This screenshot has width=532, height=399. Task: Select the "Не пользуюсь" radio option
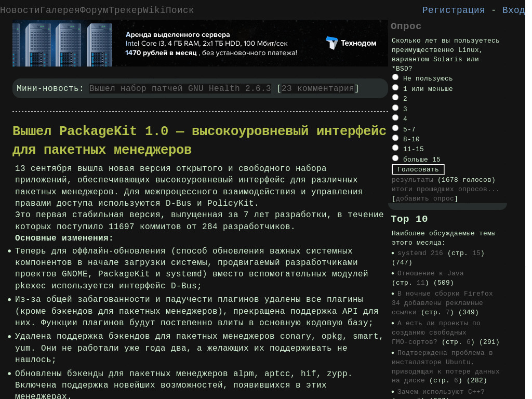[395, 77]
